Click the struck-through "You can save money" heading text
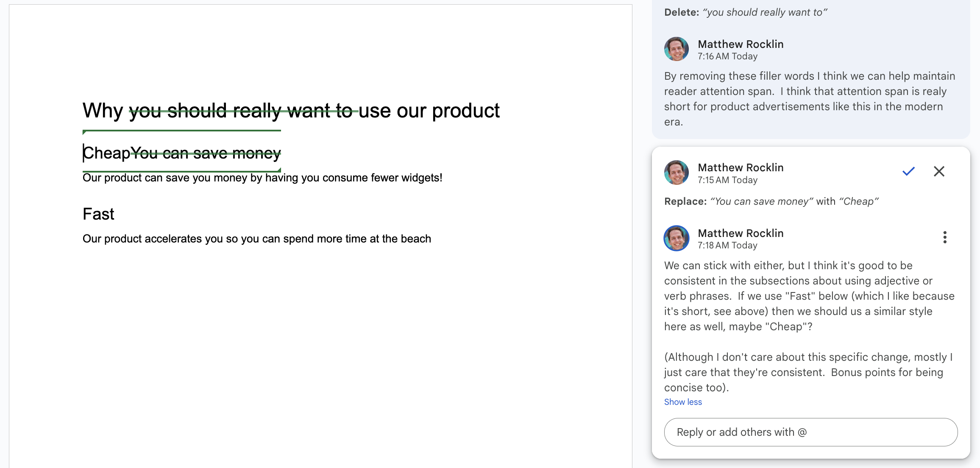The width and height of the screenshot is (980, 468). [x=206, y=153]
